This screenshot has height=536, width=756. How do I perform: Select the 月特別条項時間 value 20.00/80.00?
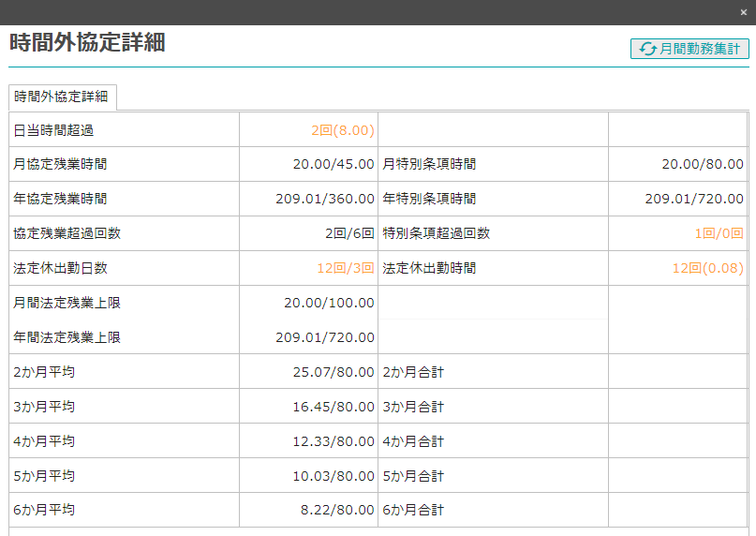point(703,164)
